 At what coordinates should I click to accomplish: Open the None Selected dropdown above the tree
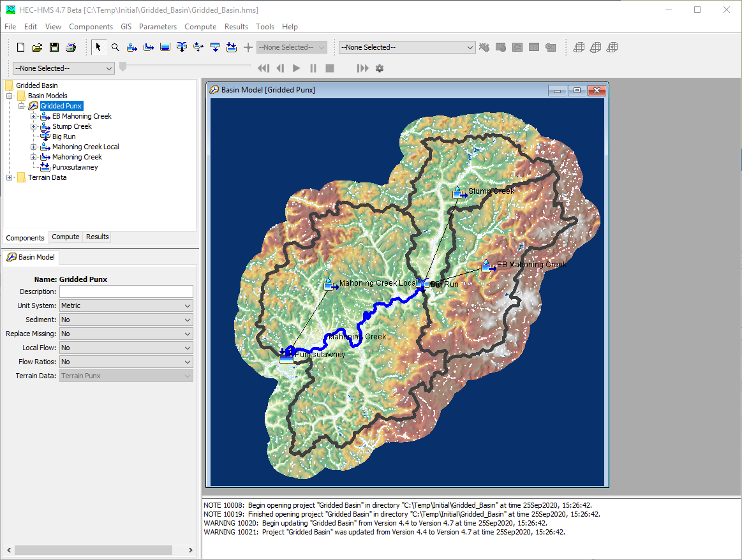tap(63, 68)
